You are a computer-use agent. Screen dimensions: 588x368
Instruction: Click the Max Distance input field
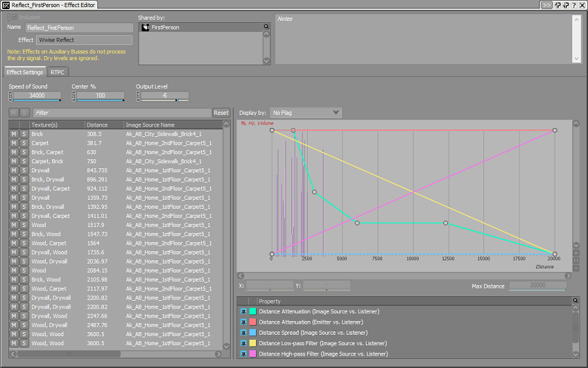(x=536, y=286)
